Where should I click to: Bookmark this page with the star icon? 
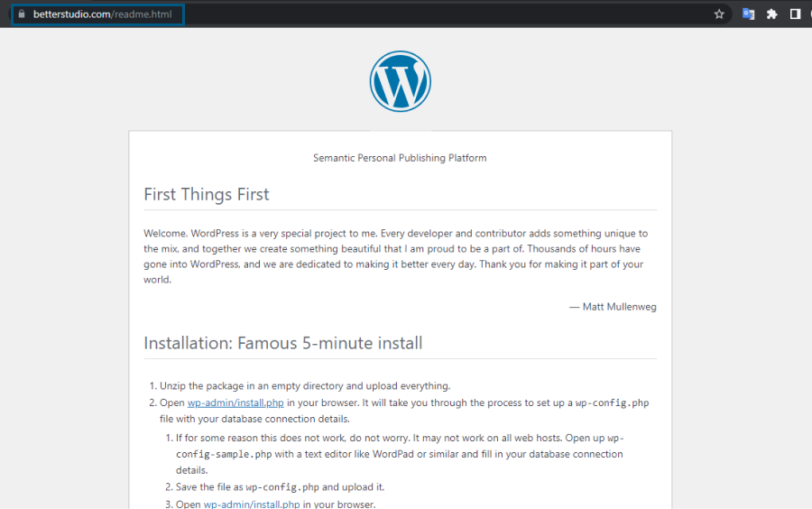[x=719, y=14]
